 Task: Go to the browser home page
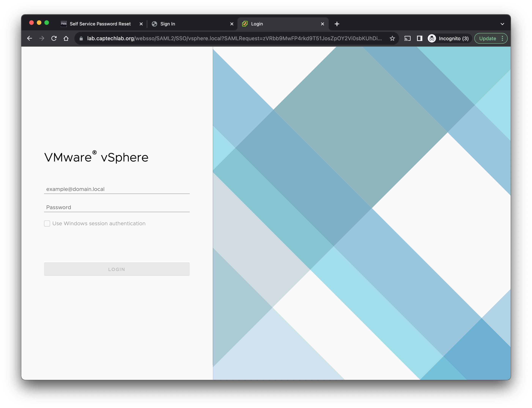point(66,38)
